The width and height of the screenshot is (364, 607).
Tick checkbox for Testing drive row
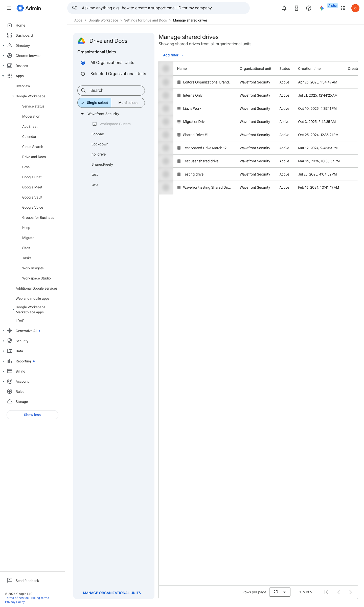[166, 174]
